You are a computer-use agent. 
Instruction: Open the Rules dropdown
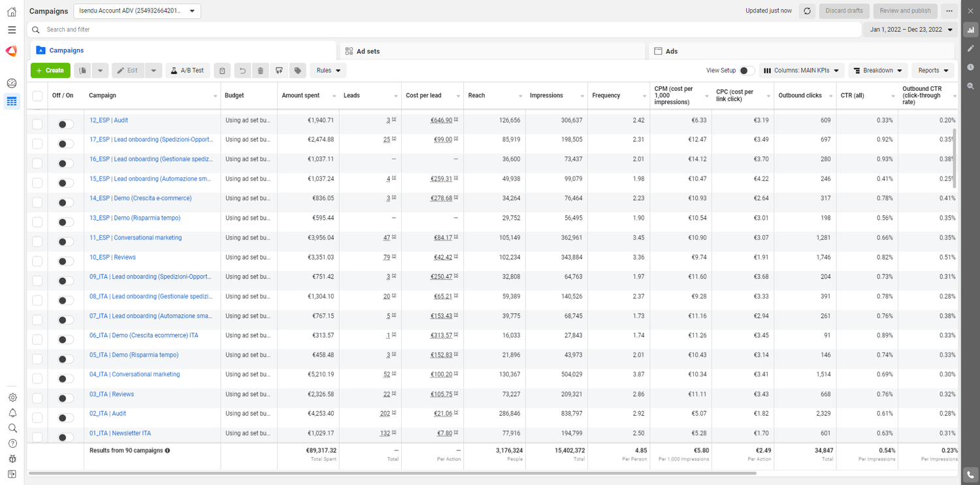[x=329, y=71]
